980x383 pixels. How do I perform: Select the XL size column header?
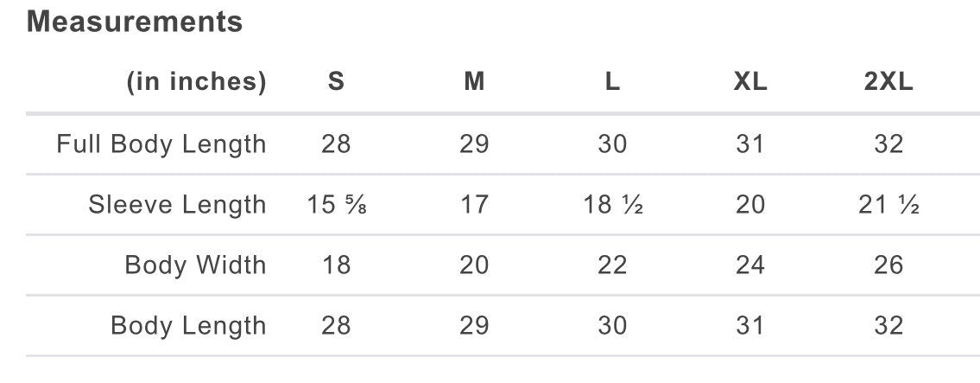(750, 82)
